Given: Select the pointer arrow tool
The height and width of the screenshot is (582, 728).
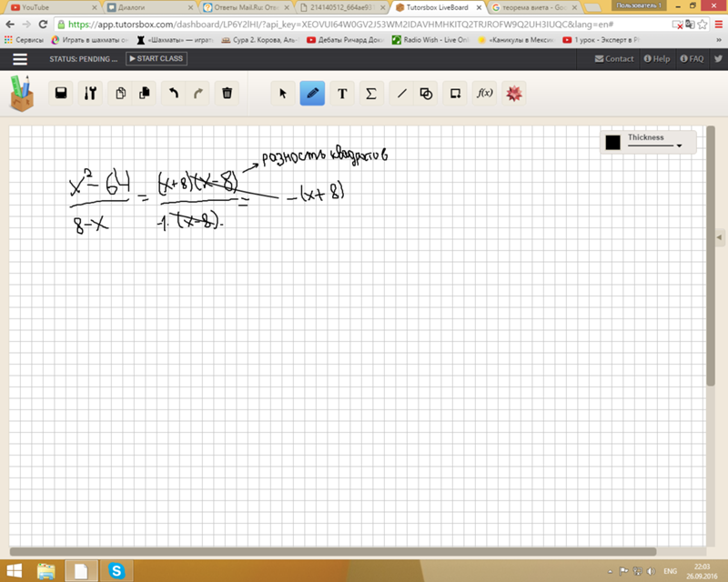Looking at the screenshot, I should (283, 93).
